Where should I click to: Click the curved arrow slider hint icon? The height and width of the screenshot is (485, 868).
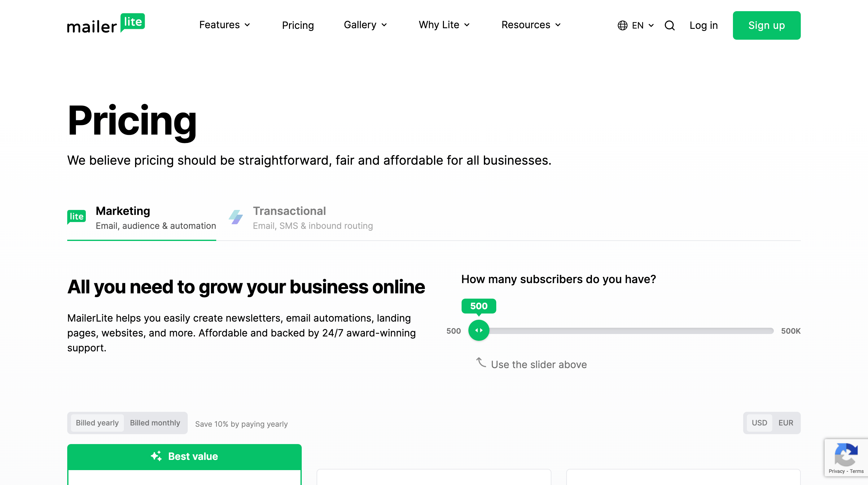(481, 363)
